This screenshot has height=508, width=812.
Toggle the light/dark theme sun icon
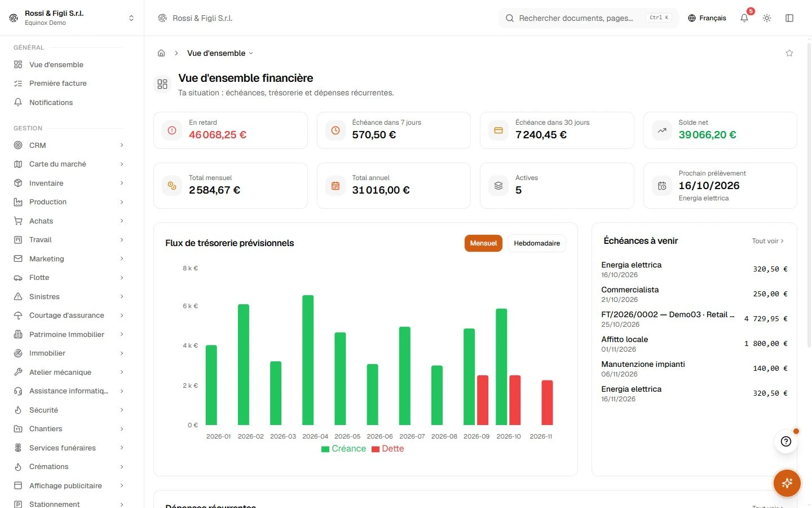(767, 18)
